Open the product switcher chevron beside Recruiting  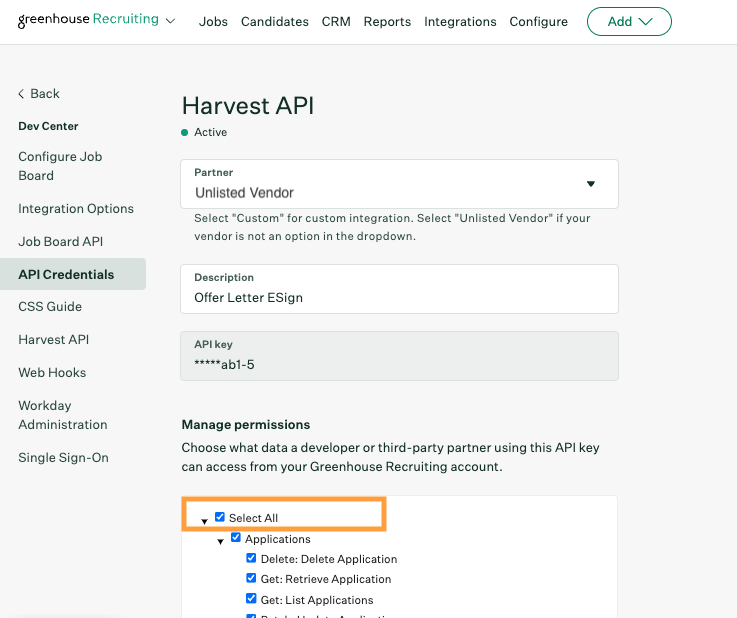(x=171, y=21)
